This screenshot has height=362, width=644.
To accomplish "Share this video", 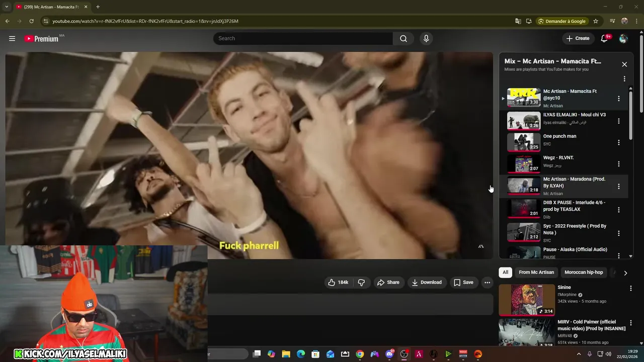I will click(388, 283).
